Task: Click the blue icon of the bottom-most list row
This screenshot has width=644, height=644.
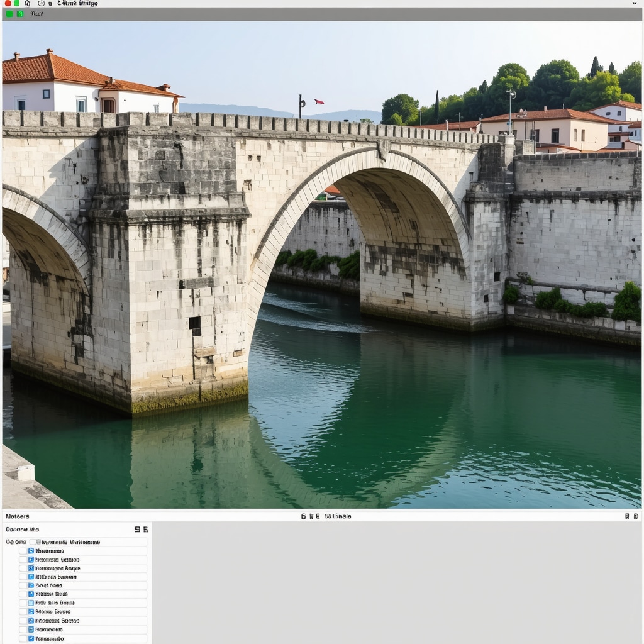Action: point(31,639)
